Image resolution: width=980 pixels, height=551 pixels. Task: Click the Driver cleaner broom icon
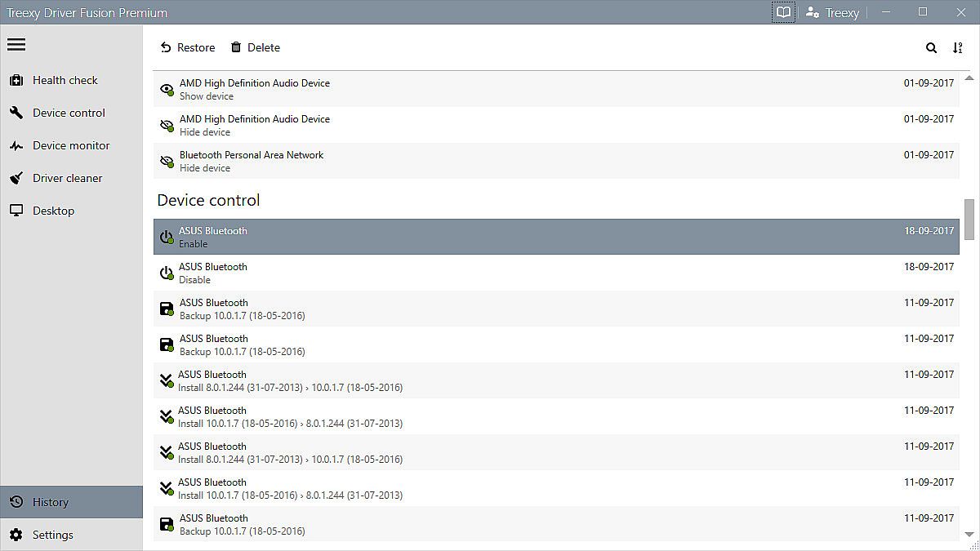[x=16, y=178]
